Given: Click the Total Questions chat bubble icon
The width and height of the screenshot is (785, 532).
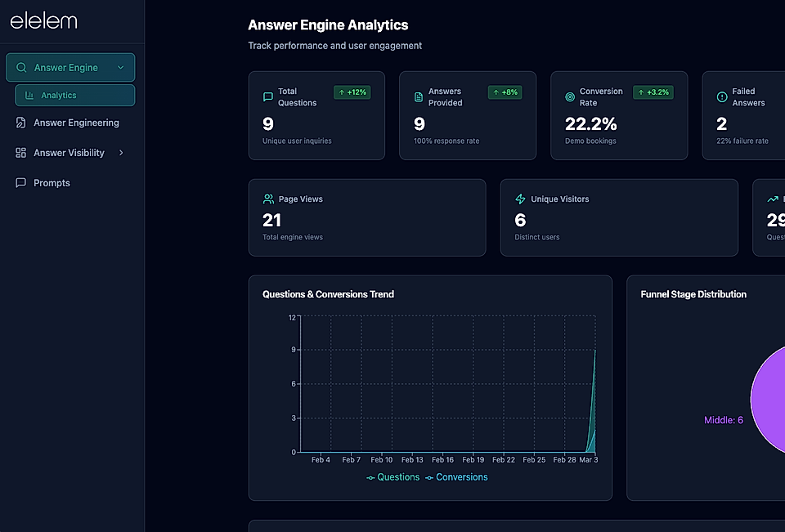Looking at the screenshot, I should [x=267, y=96].
